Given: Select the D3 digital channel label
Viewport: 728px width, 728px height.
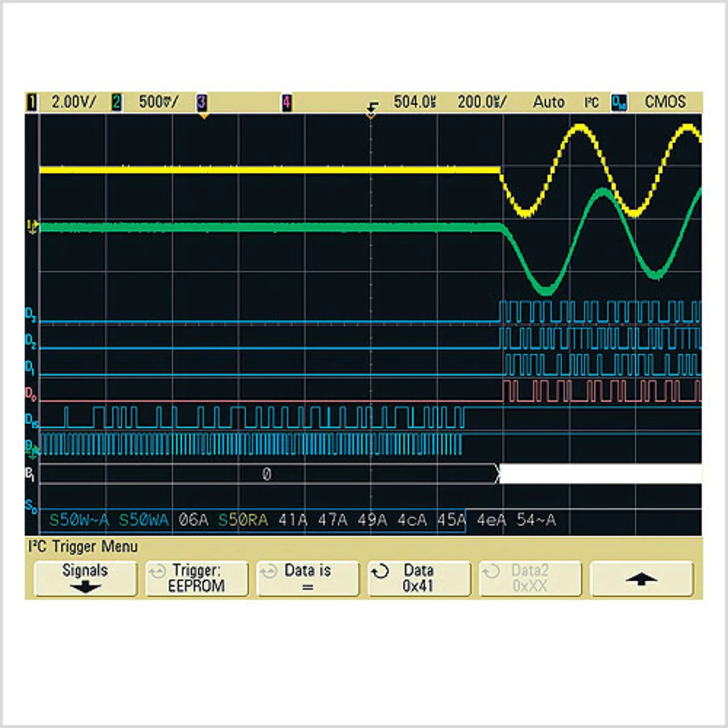Looking at the screenshot, I should click(x=31, y=315).
